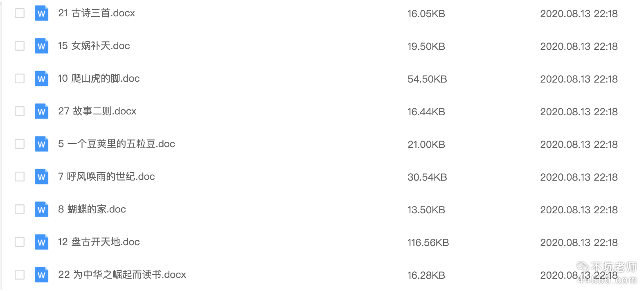Check the box for 10 爬山虎的脚.doc
The height and width of the screenshot is (291, 644).
coord(20,78)
